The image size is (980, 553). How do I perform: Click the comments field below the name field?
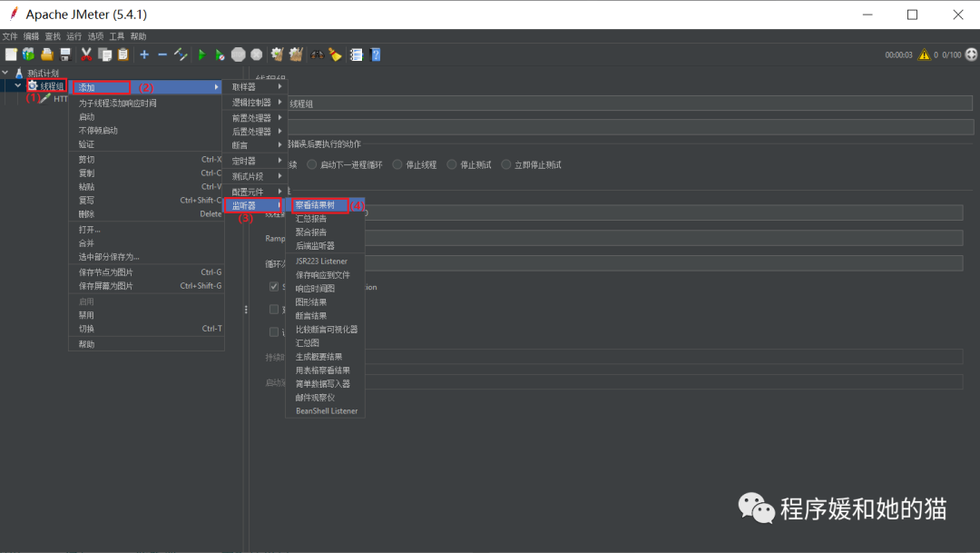630,127
